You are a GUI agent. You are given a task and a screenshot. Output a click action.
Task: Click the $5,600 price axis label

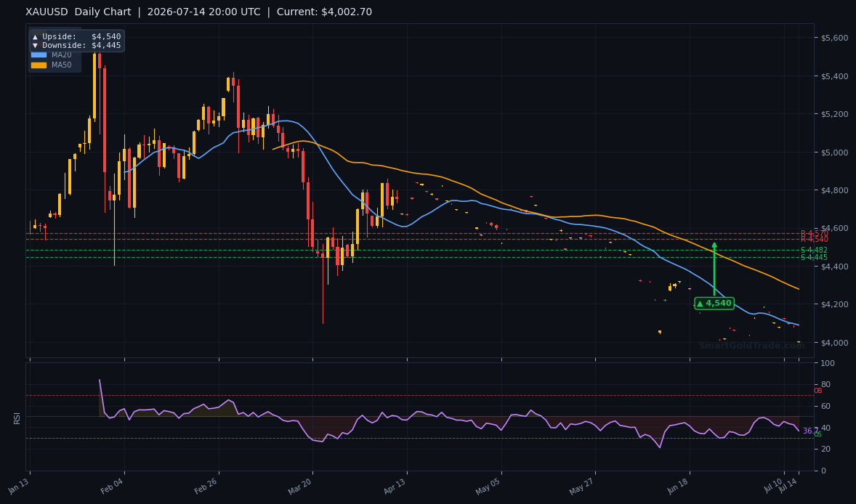835,38
